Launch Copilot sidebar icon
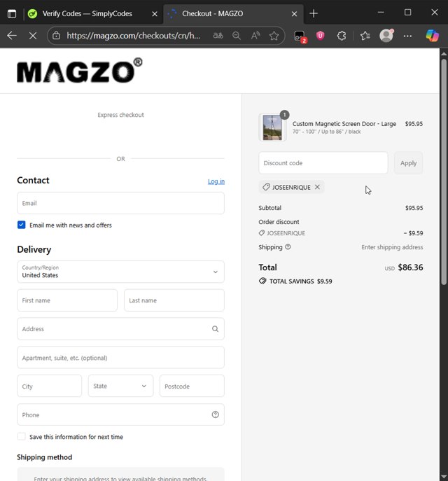 (433, 36)
